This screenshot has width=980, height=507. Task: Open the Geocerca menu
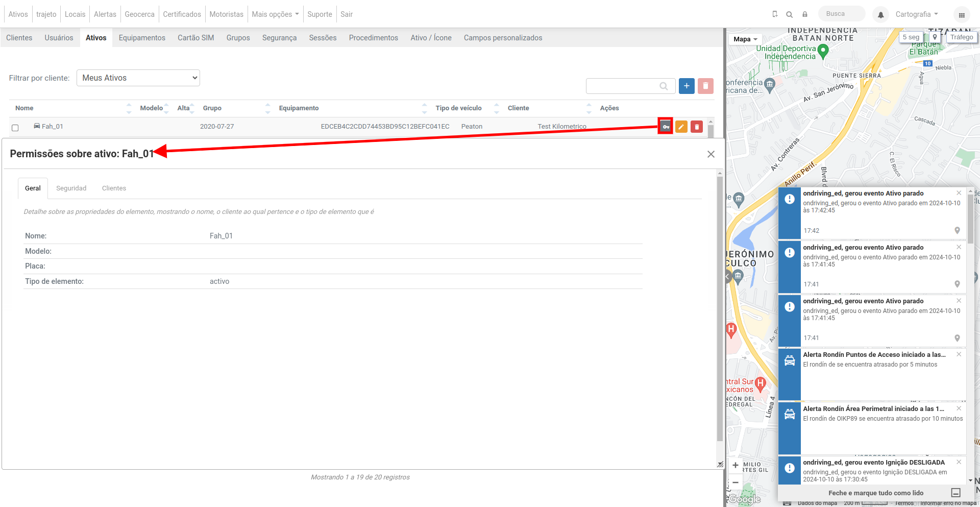pos(139,14)
